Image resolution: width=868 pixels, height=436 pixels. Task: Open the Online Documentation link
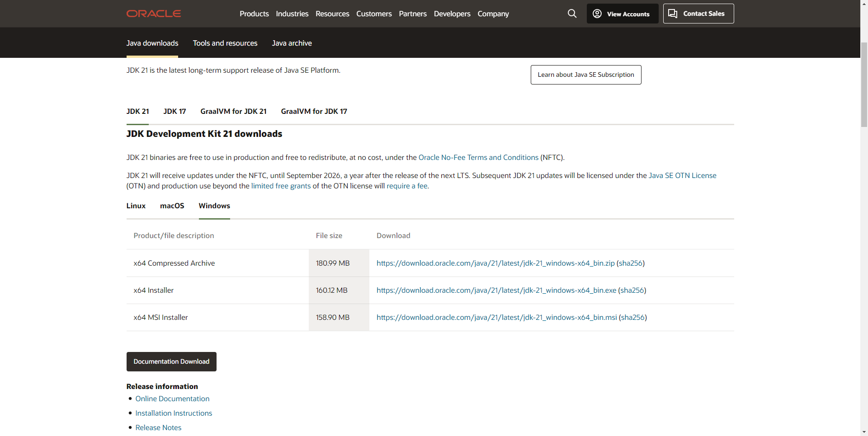[x=172, y=398]
